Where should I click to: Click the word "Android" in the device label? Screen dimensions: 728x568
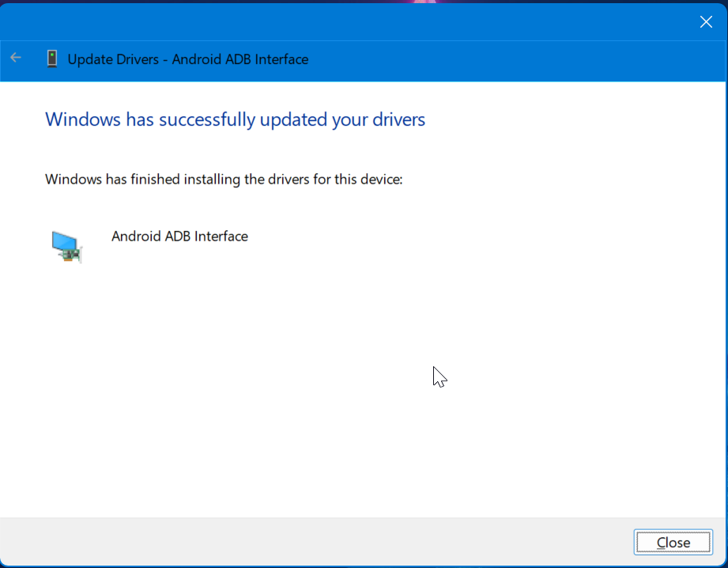(x=135, y=237)
